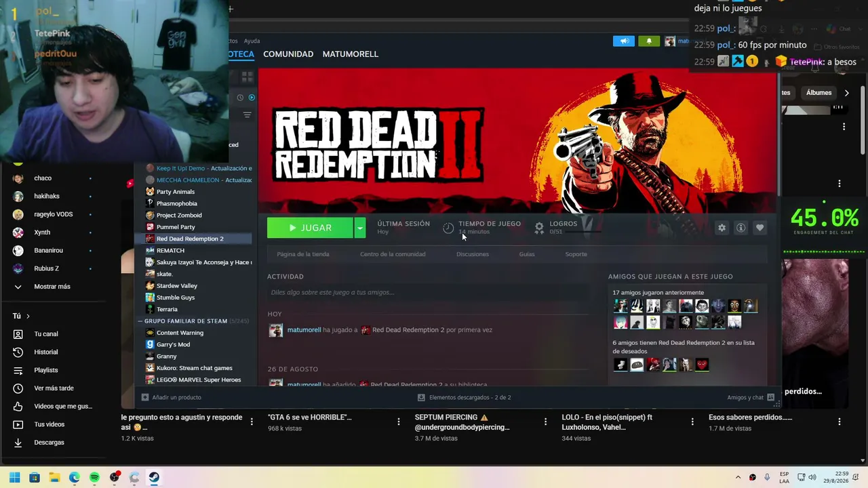Viewport: 868px width, 488px height.
Task: Open Steam from the Windows taskbar
Action: (154, 477)
